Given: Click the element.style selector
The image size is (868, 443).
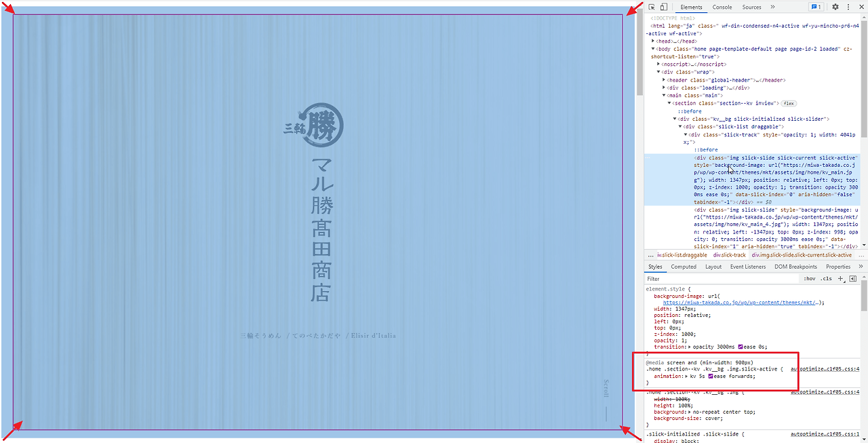Looking at the screenshot, I should [666, 290].
